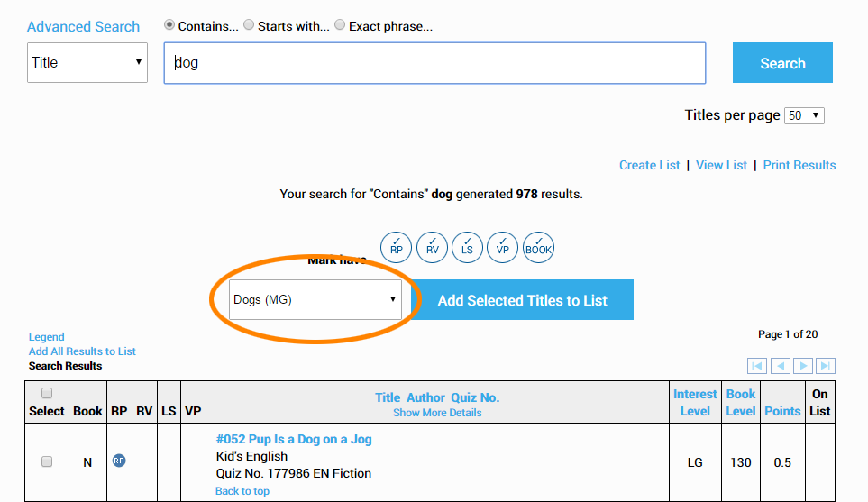Click Show More Details link
The width and height of the screenshot is (868, 502).
pyautogui.click(x=437, y=413)
